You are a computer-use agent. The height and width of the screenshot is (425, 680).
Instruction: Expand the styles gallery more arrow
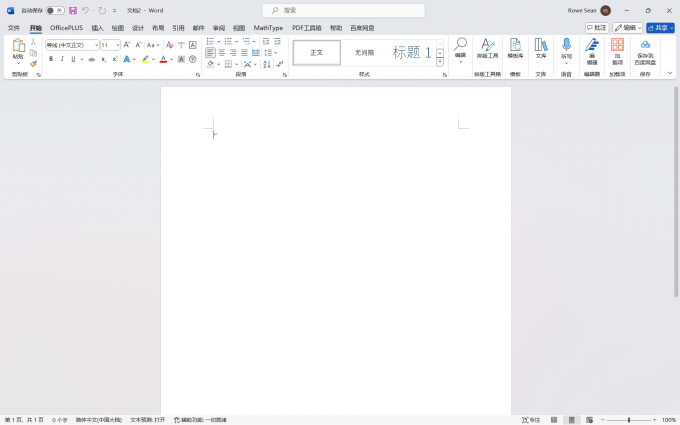440,62
